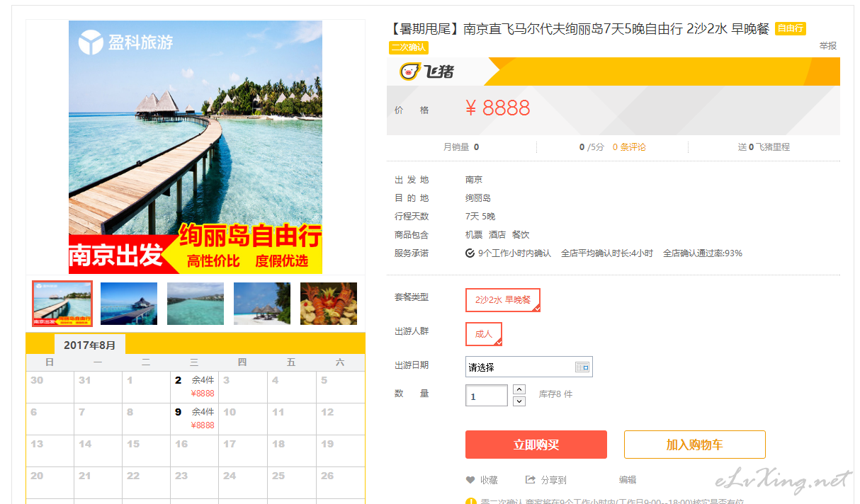Select the 2沙2水 早晚餐 package option
Screen dimensions: 860x504
coord(503,300)
